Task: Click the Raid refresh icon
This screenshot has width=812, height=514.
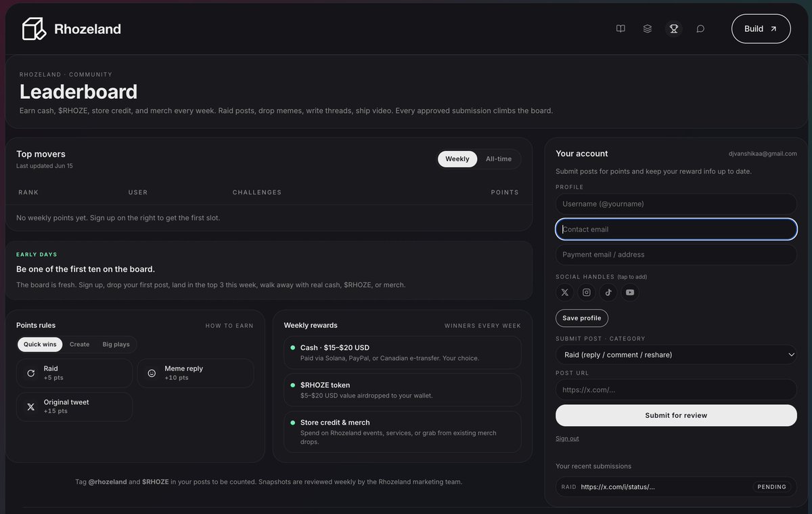Action: 30,373
